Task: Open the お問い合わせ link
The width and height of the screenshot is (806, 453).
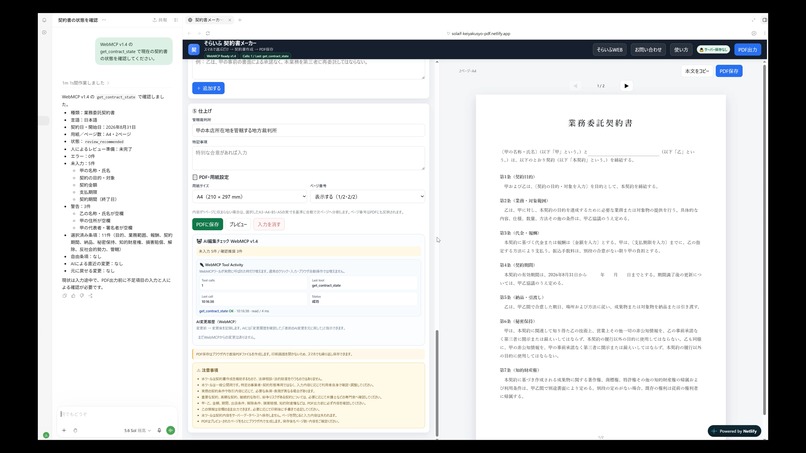Action: [648, 50]
